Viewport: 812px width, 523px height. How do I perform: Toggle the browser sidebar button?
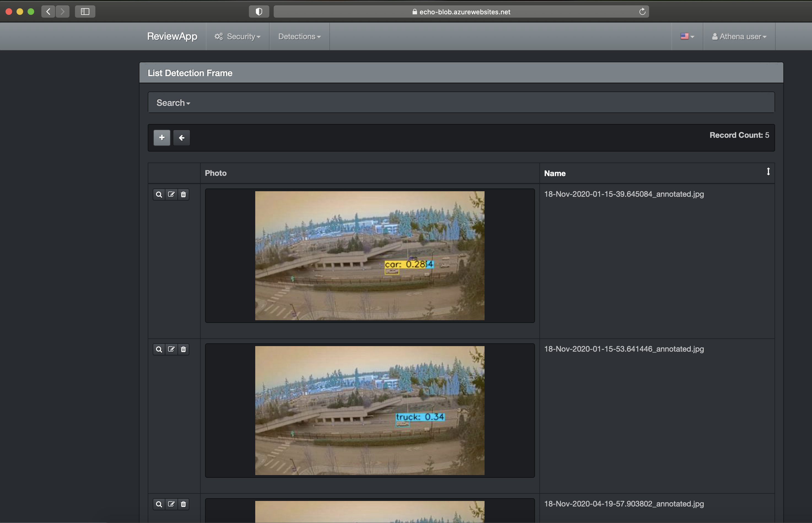(85, 12)
